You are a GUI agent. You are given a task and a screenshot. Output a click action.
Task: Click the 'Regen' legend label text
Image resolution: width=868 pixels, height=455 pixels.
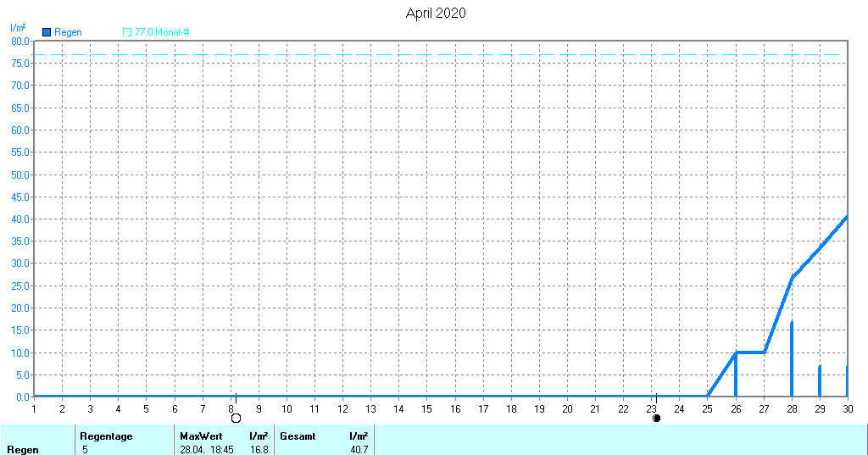pyautogui.click(x=68, y=32)
